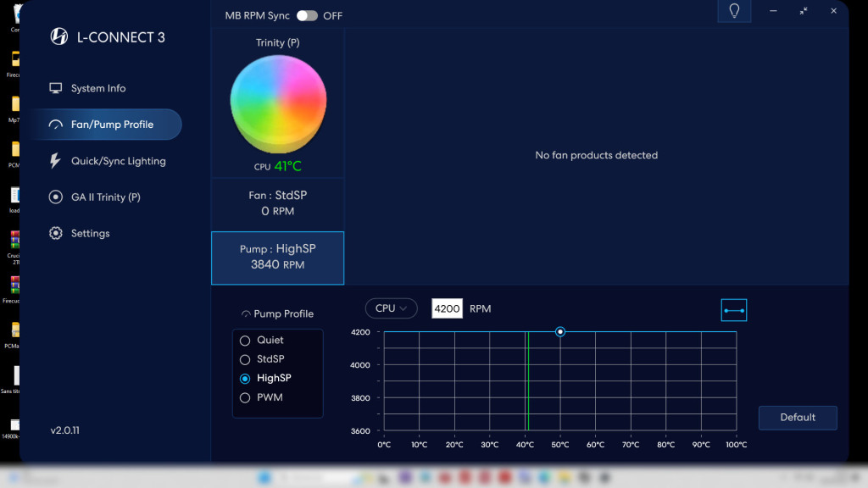Select the System Info sidebar icon

(55, 88)
